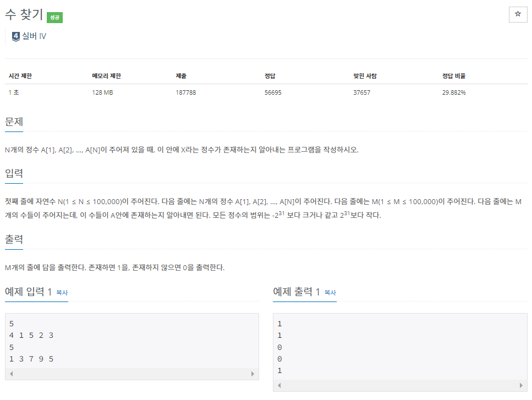Click the 예제 입력 1 heading
The image size is (532, 400).
click(x=28, y=292)
